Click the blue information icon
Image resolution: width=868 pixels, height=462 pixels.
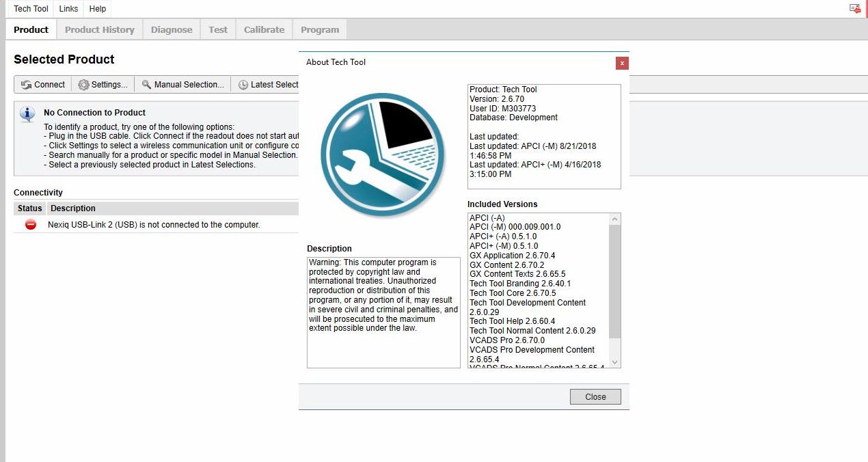point(27,114)
